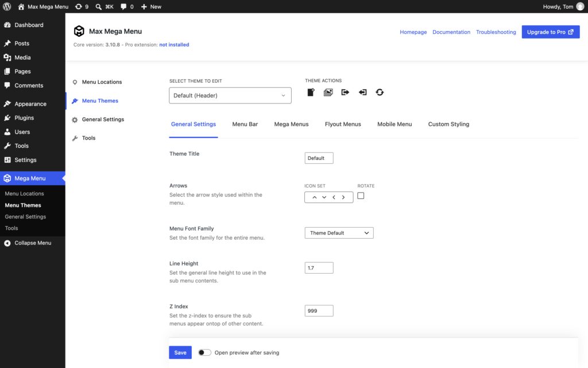
Task: Click the Line Height input field
Action: [319, 268]
